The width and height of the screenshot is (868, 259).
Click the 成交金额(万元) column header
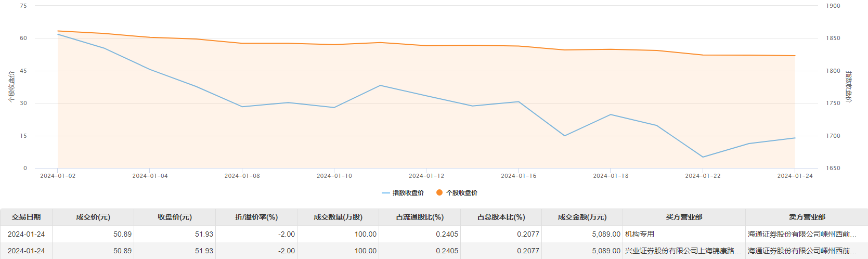582,217
